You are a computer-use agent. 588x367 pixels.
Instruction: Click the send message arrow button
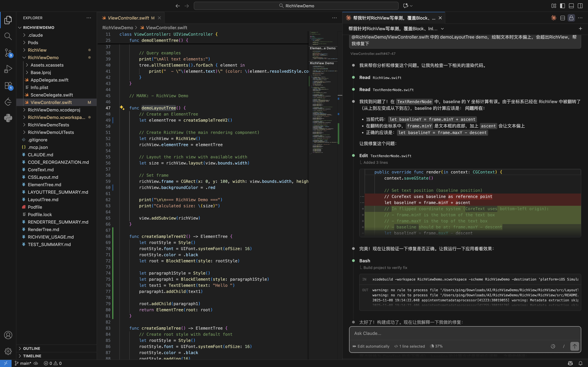tap(574, 346)
